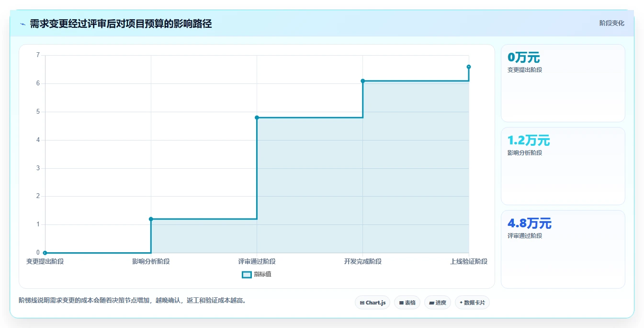Screen dimensions: 644x328
Task: Click the 变更提出阶段 x-axis label
Action: pos(45,262)
